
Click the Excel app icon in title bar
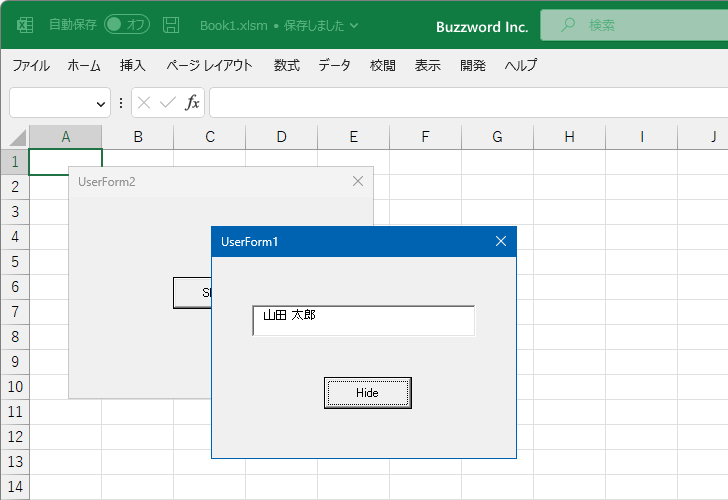(25, 25)
